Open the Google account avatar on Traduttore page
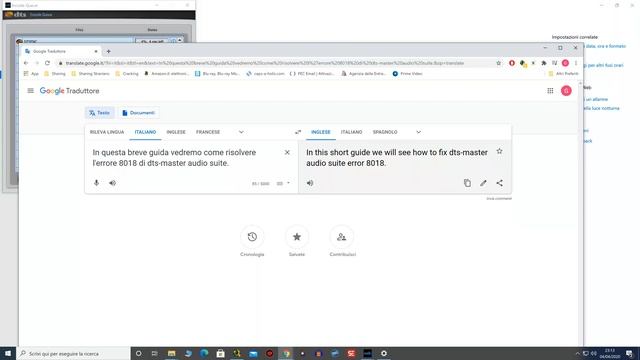The image size is (640, 360). click(566, 91)
